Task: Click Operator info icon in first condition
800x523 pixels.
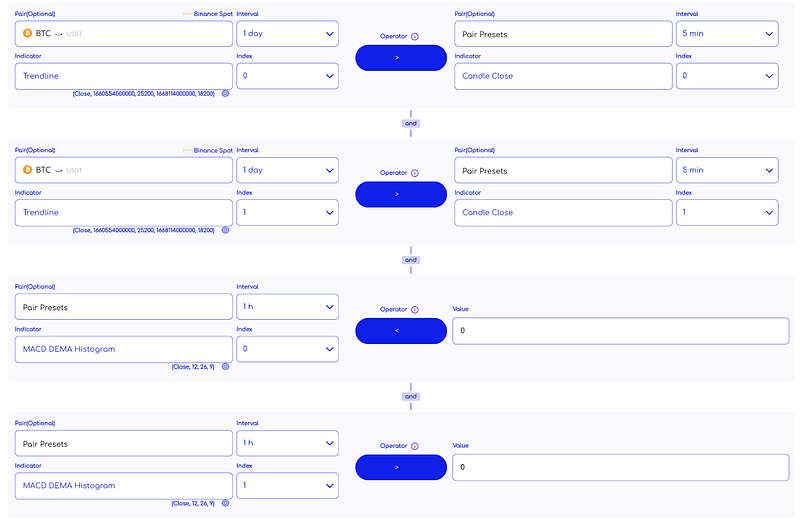Action: (x=415, y=36)
